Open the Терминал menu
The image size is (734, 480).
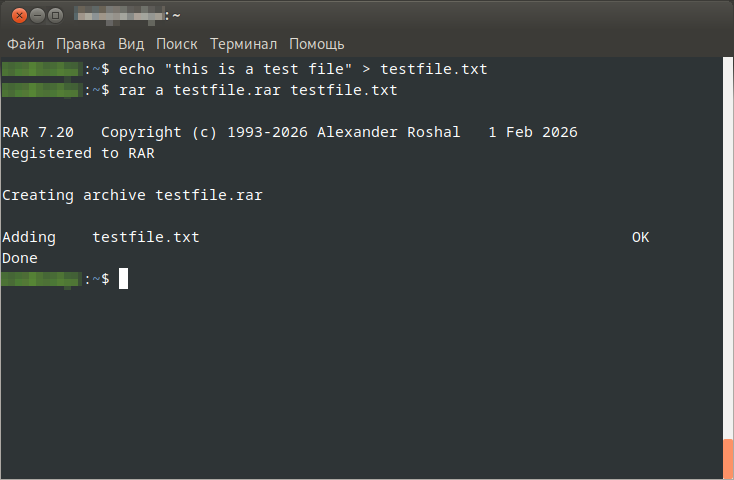coord(244,44)
